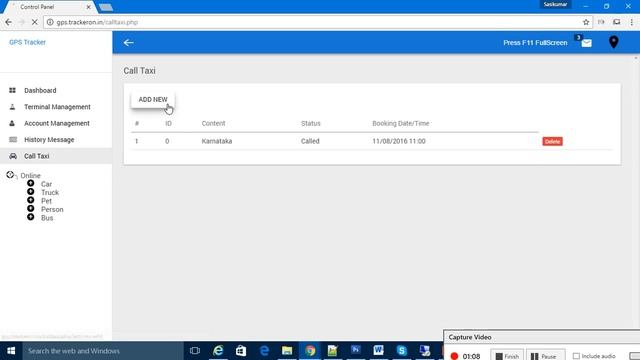Select Call Taxi menu item

[36, 156]
